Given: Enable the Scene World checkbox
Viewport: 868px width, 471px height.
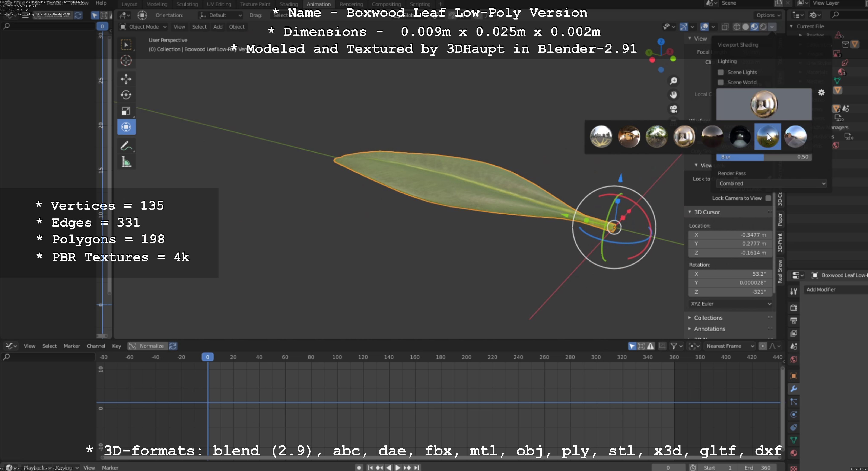Looking at the screenshot, I should coord(721,83).
